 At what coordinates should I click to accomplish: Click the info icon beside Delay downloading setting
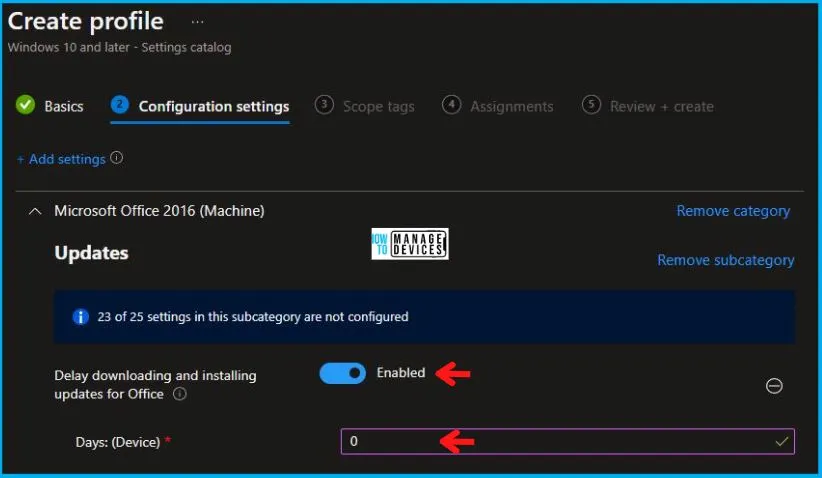pyautogui.click(x=180, y=394)
